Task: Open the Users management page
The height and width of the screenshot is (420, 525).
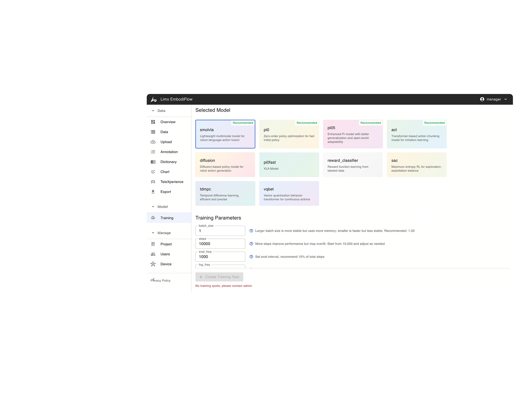Action: pos(165,254)
